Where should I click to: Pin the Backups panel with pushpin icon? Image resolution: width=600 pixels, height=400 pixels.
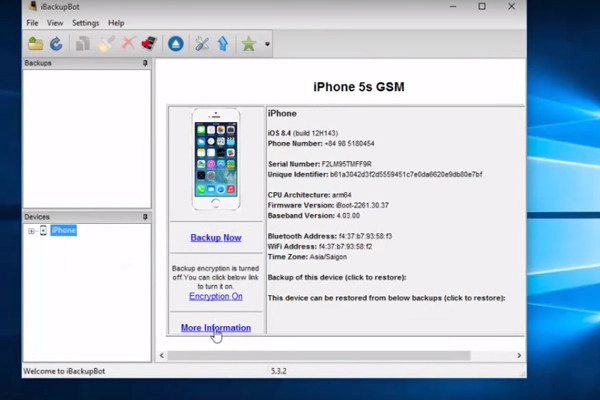click(x=145, y=63)
